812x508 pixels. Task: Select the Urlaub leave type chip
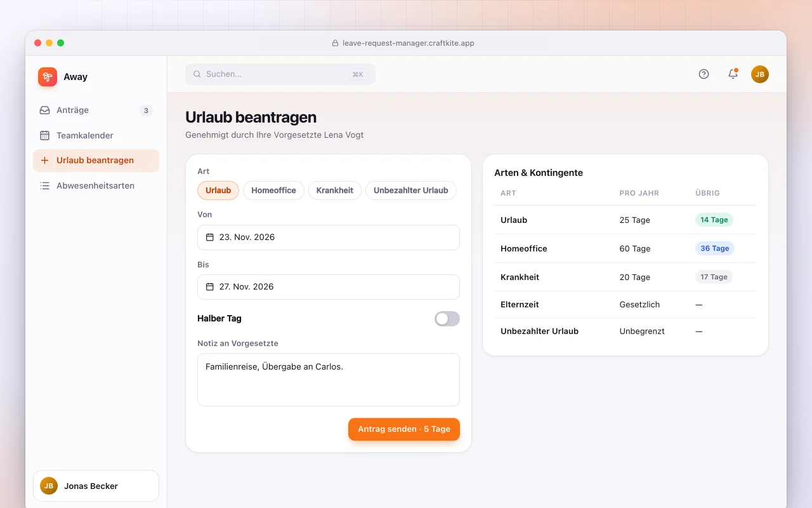[x=218, y=190]
